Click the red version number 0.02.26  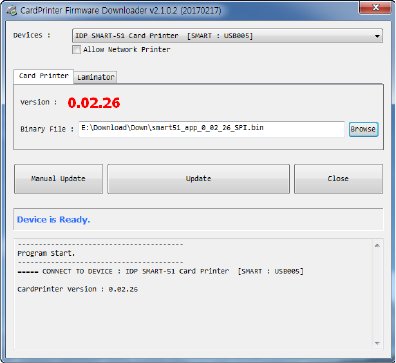(x=94, y=103)
